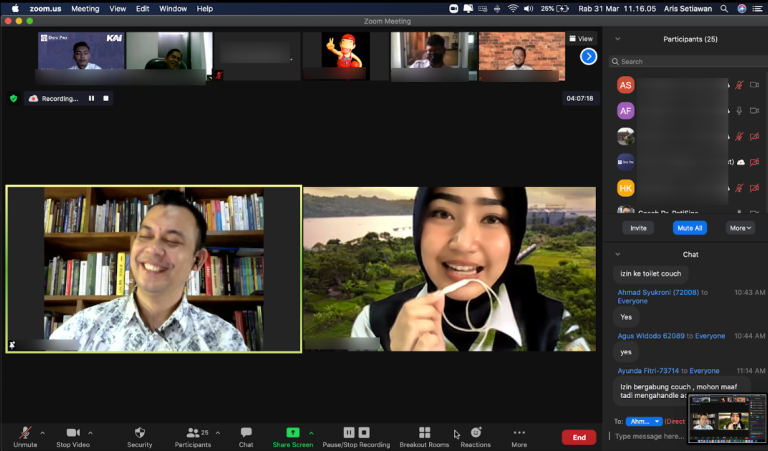
Task: Click cloud recording icon in participant list
Action: tap(741, 162)
